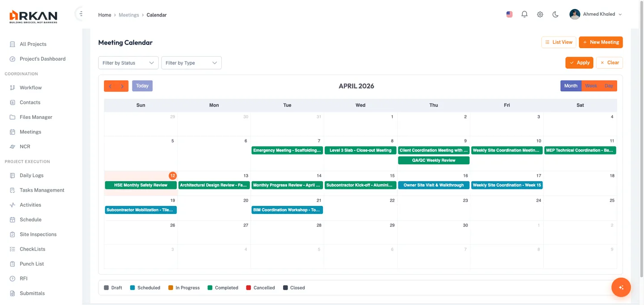This screenshot has width=644, height=305.
Task: Open the Filter by Type dropdown
Action: pyautogui.click(x=191, y=63)
